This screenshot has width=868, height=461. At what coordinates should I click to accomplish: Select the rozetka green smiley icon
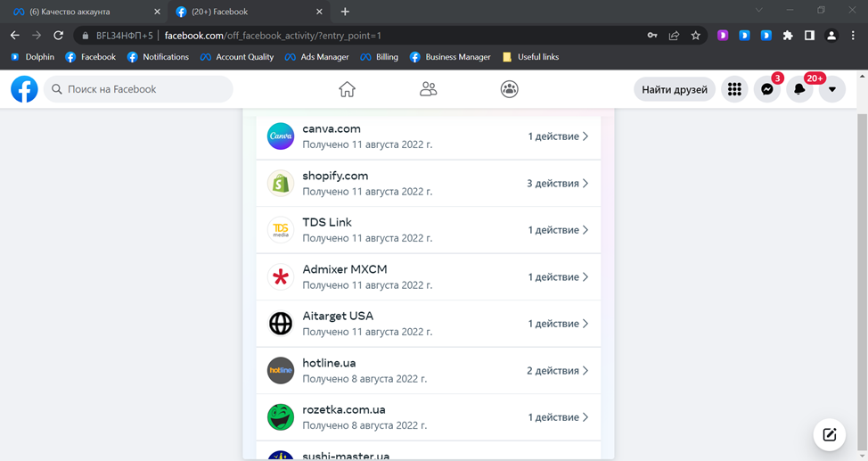(281, 417)
